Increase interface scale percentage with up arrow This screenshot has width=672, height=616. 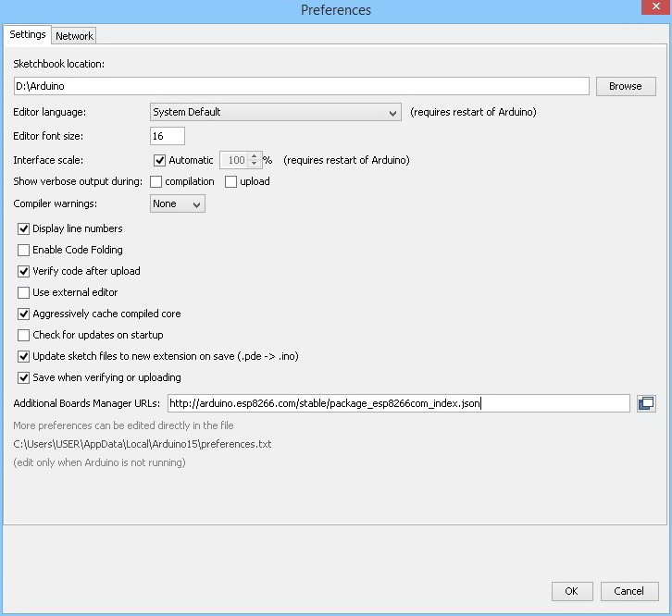coord(255,156)
